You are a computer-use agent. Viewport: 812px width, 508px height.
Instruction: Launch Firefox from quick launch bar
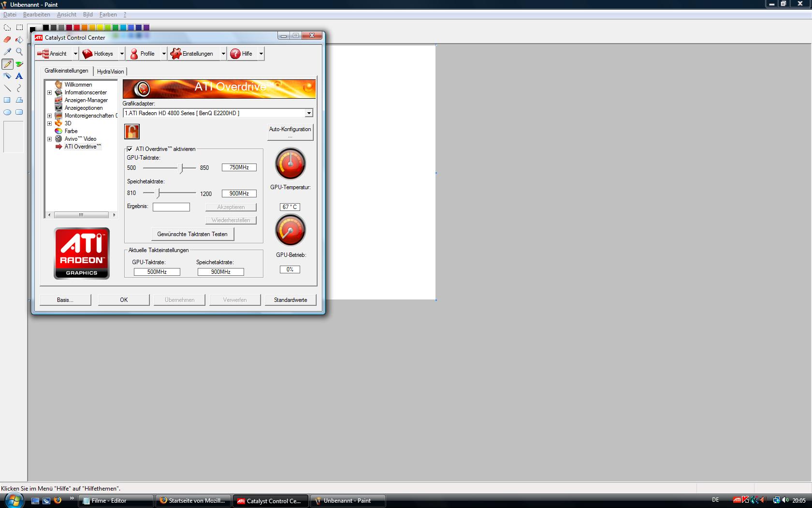[58, 500]
